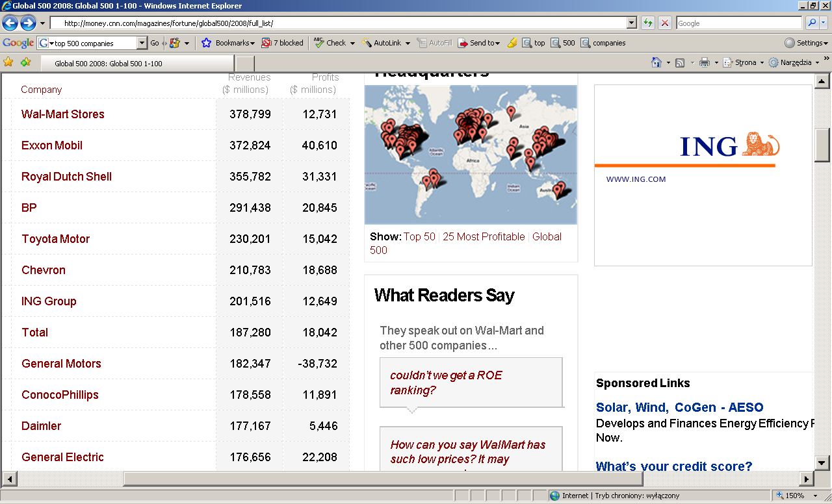
Task: Click the RSS feeds icon
Action: click(680, 62)
